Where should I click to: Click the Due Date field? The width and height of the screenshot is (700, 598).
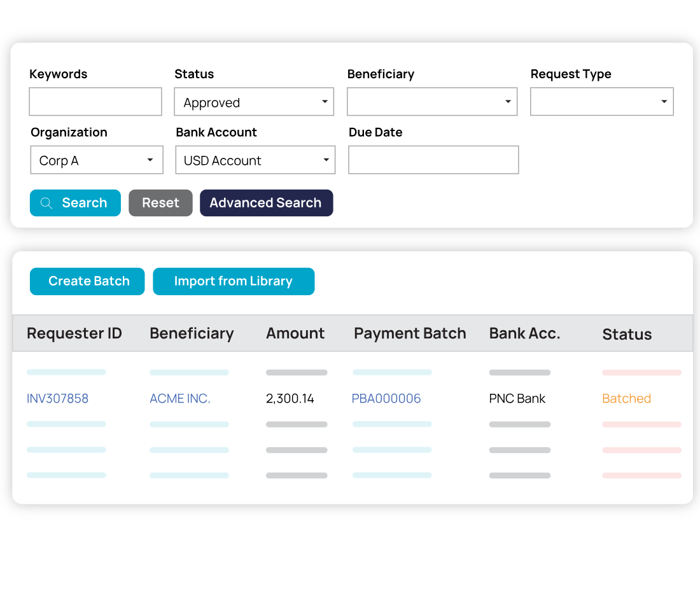[x=433, y=160]
